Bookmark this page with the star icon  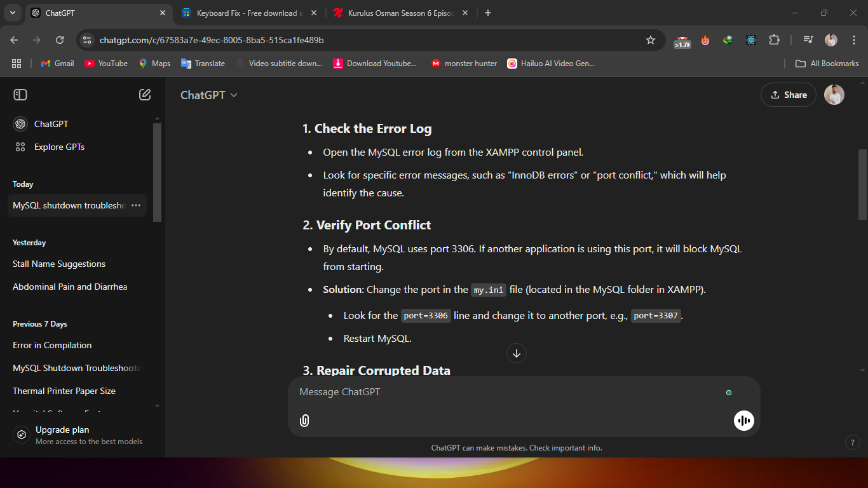click(x=650, y=40)
